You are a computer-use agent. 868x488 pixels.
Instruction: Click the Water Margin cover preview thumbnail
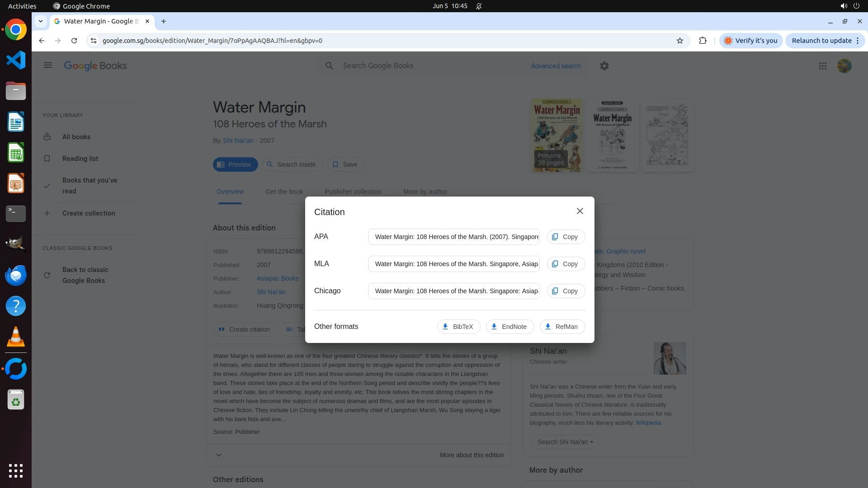(556, 135)
